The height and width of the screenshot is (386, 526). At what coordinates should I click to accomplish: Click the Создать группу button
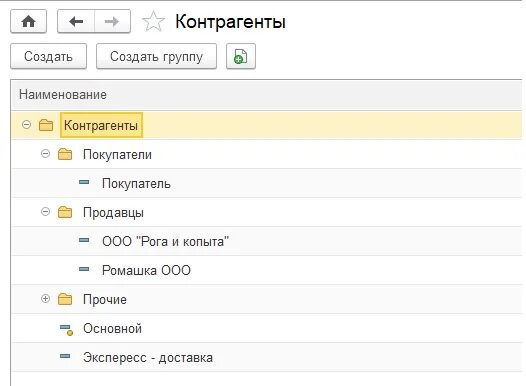(x=156, y=56)
